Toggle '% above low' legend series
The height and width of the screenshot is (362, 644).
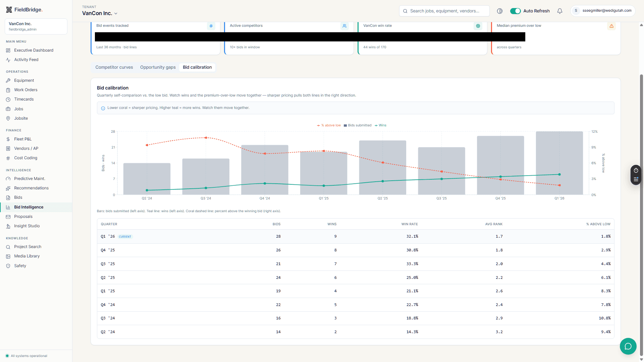click(329, 125)
